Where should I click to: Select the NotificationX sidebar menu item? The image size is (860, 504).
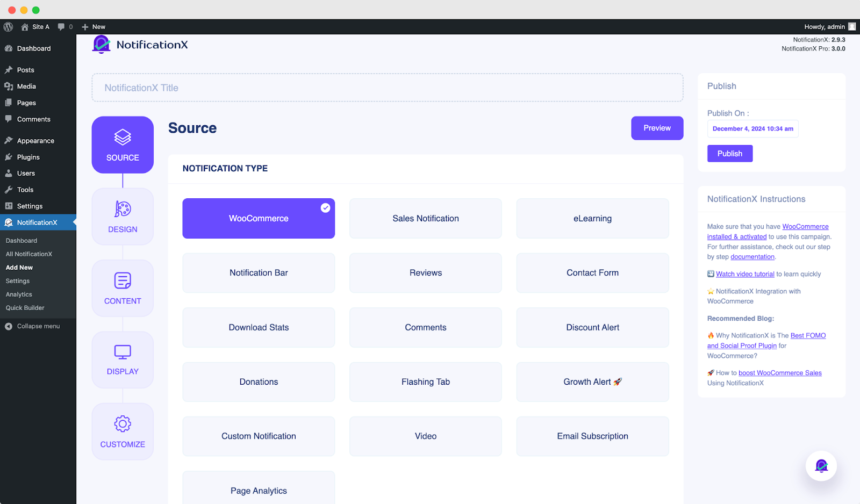pyautogui.click(x=38, y=222)
